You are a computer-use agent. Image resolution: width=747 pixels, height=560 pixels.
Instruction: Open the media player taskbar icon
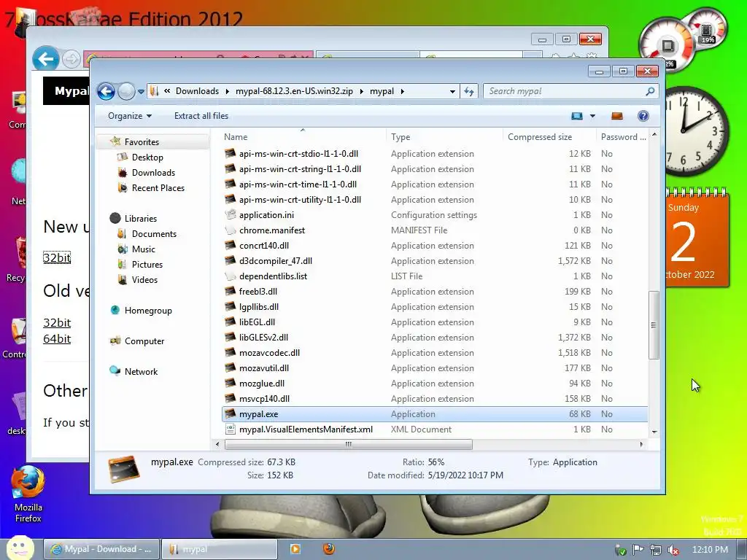coord(295,549)
